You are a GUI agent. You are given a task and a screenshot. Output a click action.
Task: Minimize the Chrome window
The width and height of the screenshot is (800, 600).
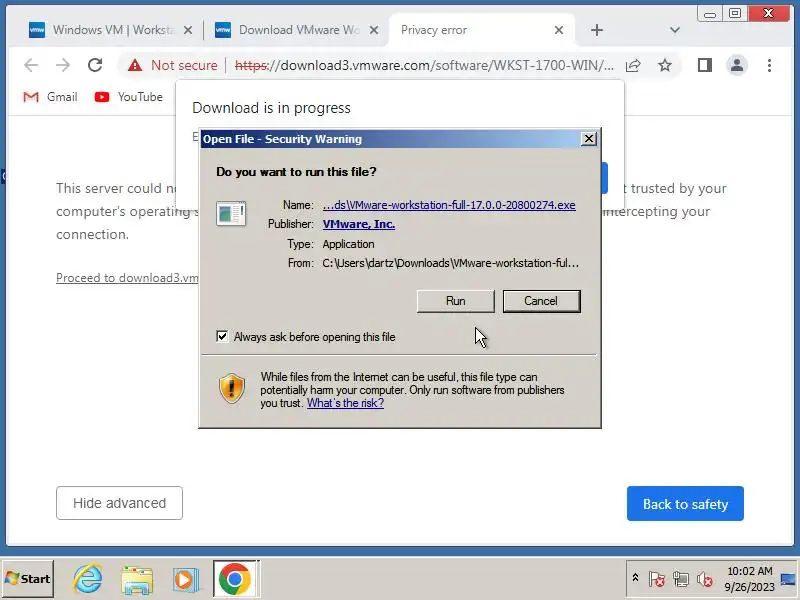pyautogui.click(x=709, y=14)
